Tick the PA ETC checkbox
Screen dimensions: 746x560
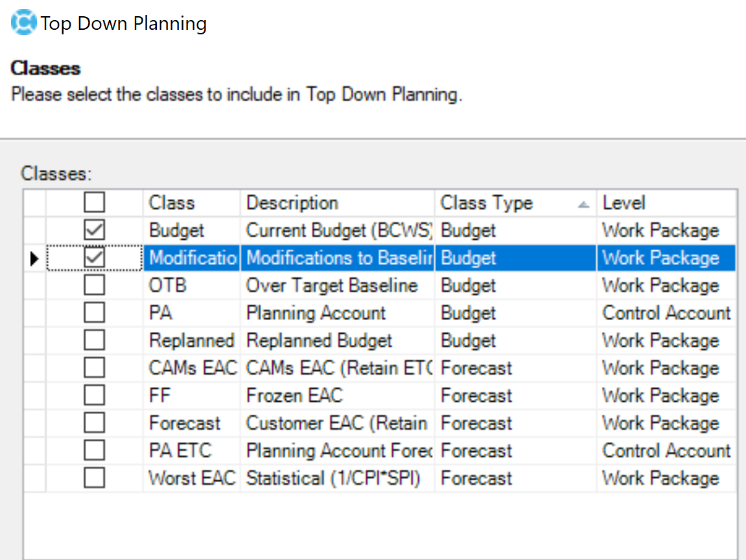[x=94, y=450]
